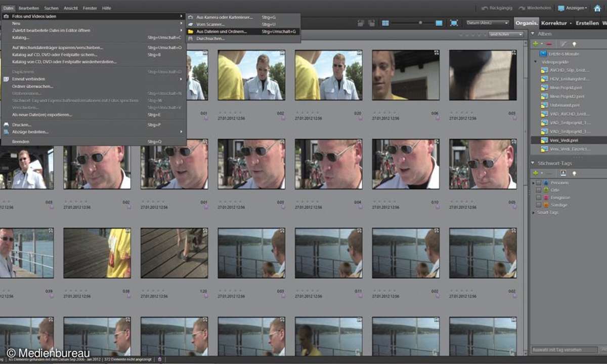
Task: Open the 'und höher' rating filter dropdown
Action: pos(506,34)
